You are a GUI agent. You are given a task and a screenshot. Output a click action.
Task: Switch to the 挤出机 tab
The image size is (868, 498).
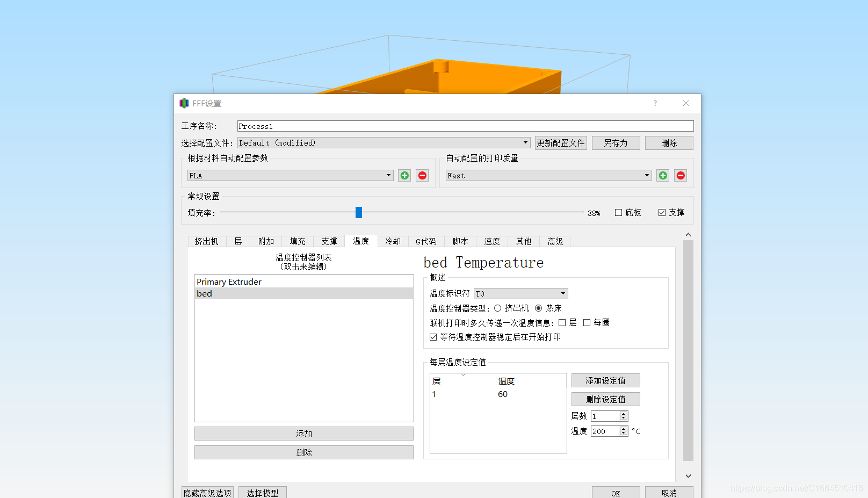point(207,242)
